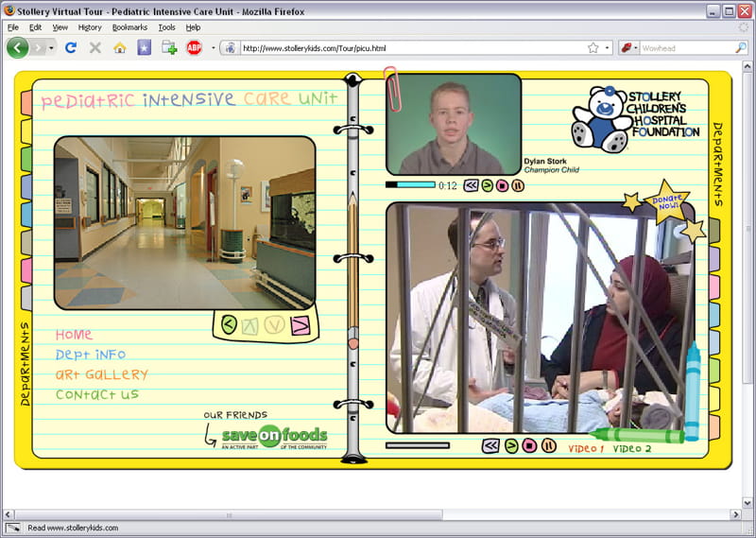This screenshot has height=538, width=756.
Task: Open the View menu
Action: tap(60, 27)
